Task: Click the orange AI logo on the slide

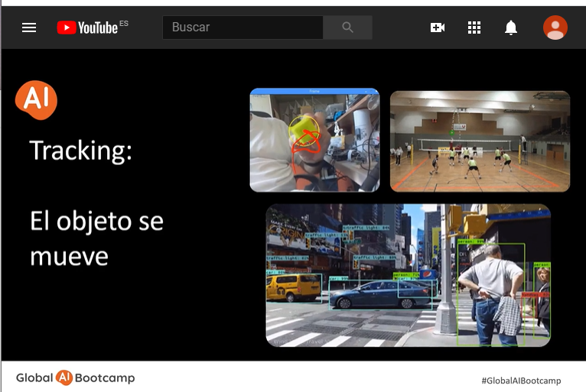Action: 36,100
